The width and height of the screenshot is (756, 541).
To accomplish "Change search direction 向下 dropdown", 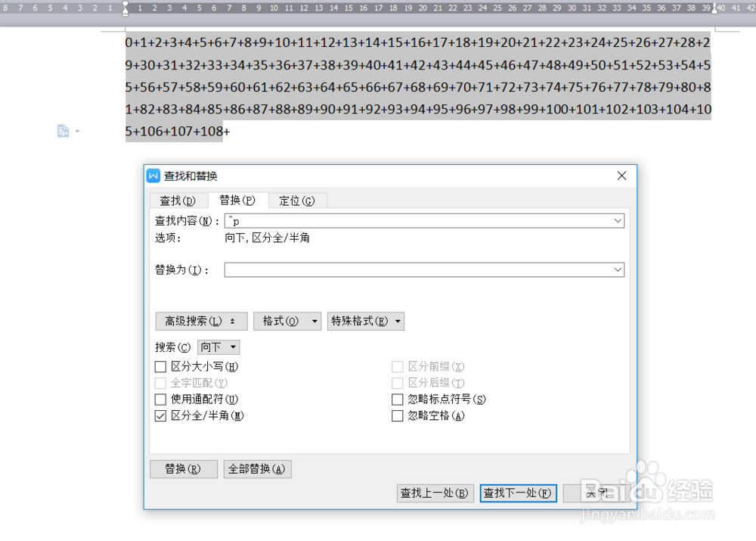I will click(x=218, y=347).
